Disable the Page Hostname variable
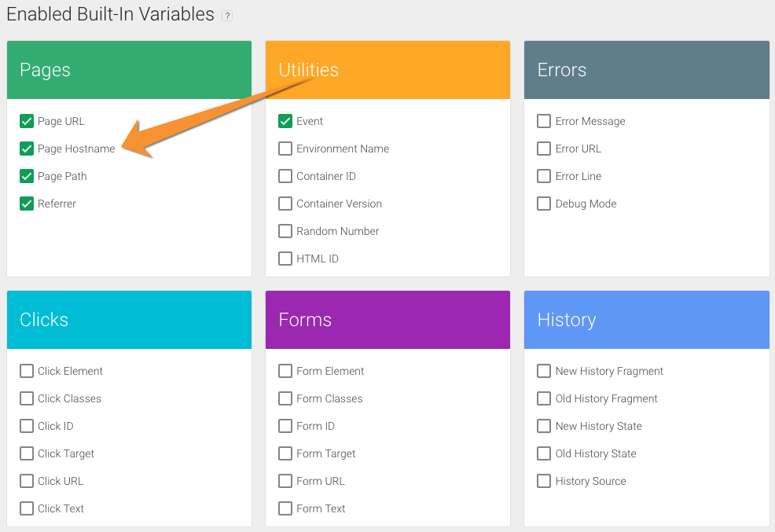Image resolution: width=775 pixels, height=532 pixels. coord(27,149)
